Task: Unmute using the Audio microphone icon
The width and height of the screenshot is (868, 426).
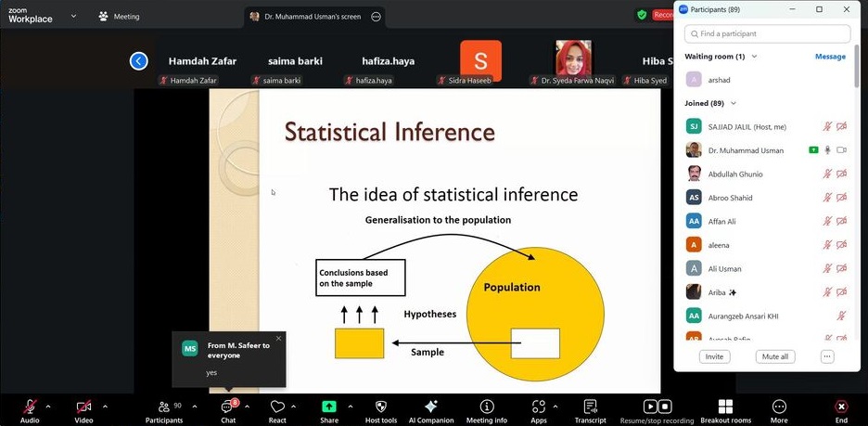Action: (30, 407)
